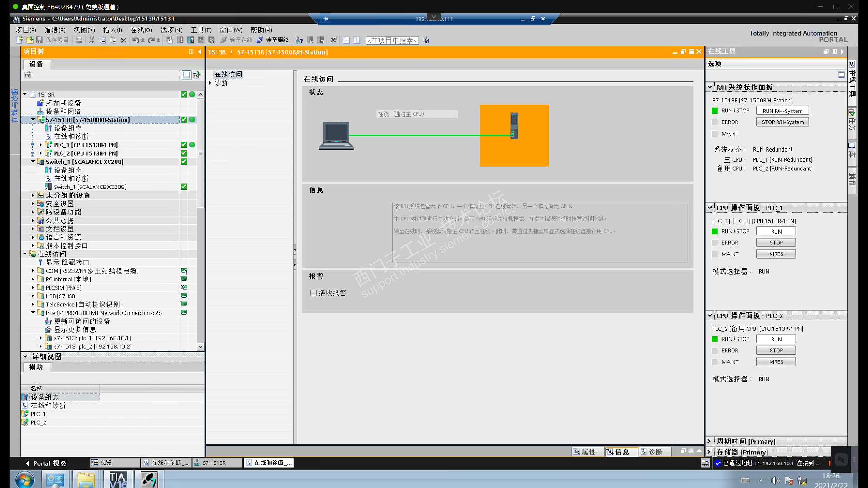Expand the 存储器 [Primary] section
The image size is (868, 488).
pos(710,452)
